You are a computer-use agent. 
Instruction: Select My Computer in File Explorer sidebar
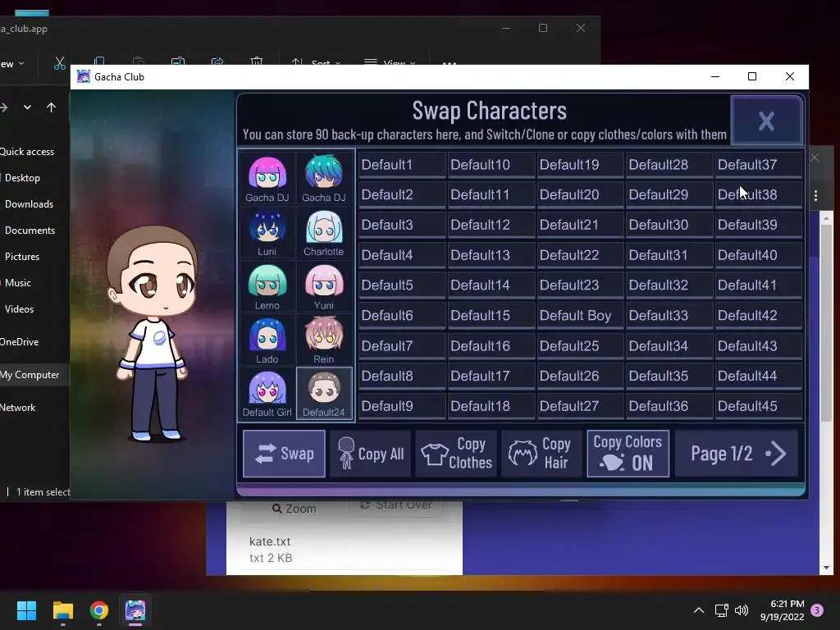point(30,375)
